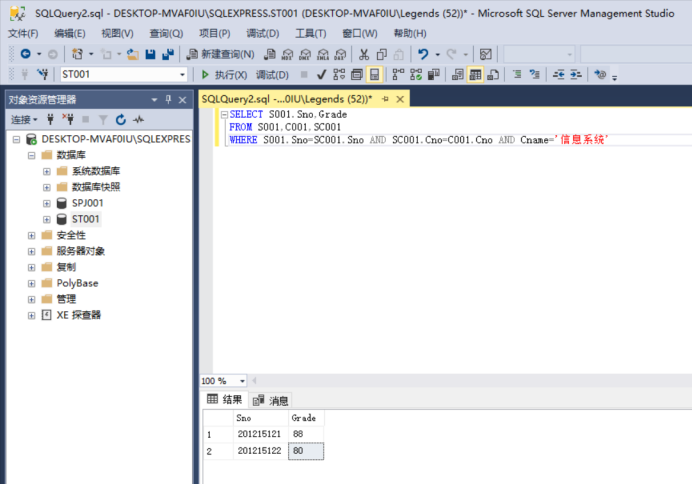The image size is (692, 484).
Task: Click the Cut scissors icon
Action: 364,54
